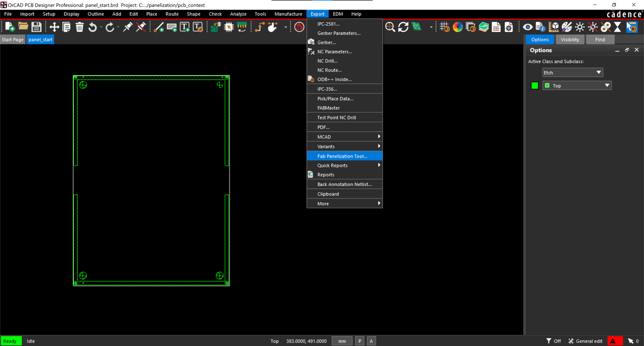
Task: Click the P coordinate entry button
Action: point(359,341)
